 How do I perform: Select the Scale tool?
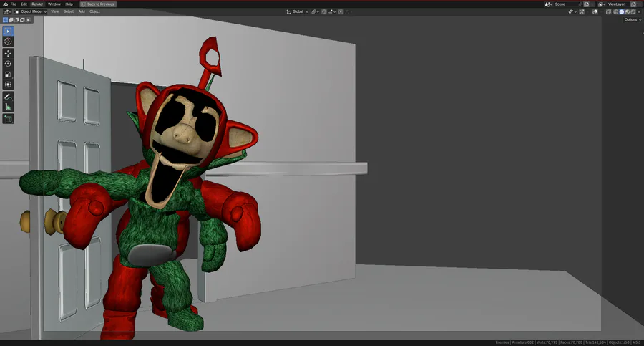8,75
